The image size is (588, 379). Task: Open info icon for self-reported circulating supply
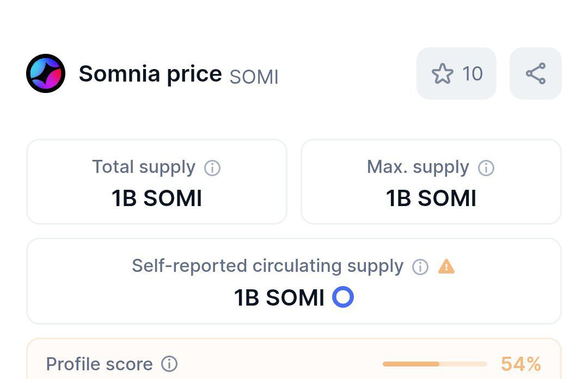[420, 267]
